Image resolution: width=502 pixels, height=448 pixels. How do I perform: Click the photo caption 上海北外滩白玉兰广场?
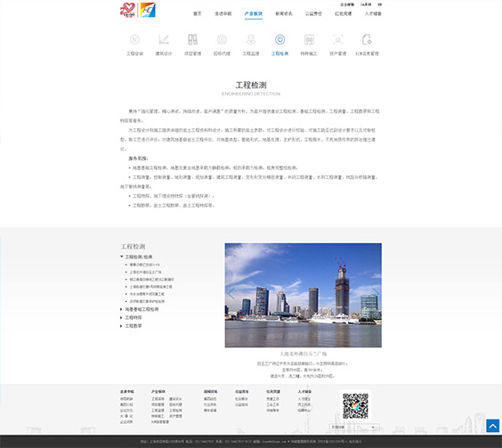click(304, 354)
